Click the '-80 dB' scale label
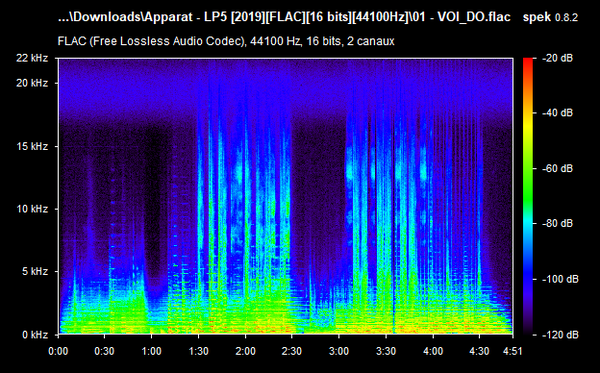Viewport: 600px width, 373px height. (x=558, y=223)
